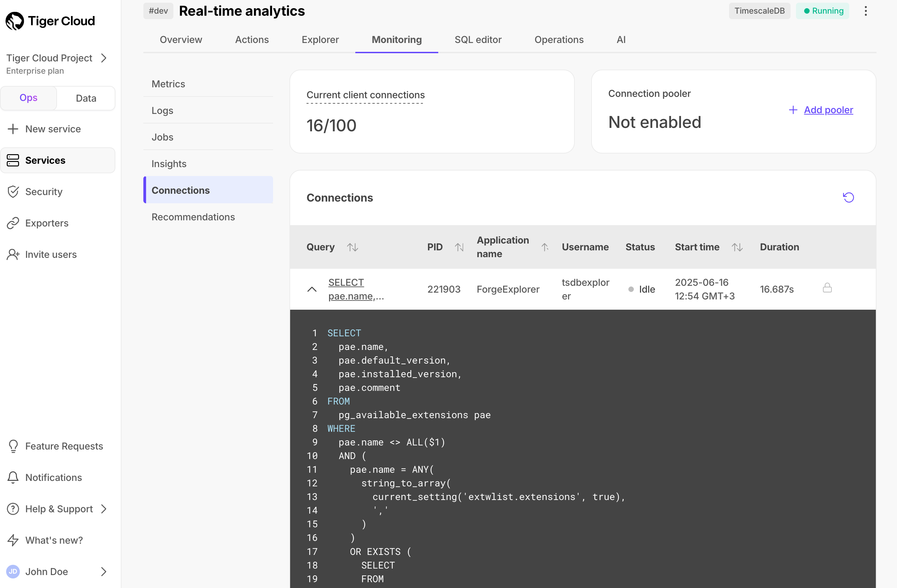Open the Security page

click(58, 192)
